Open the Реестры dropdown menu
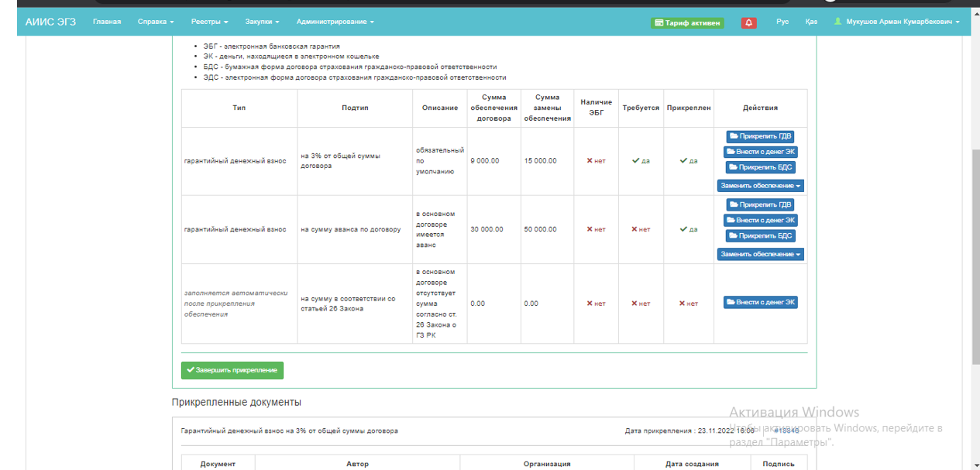The width and height of the screenshot is (980, 470). pyautogui.click(x=209, y=22)
